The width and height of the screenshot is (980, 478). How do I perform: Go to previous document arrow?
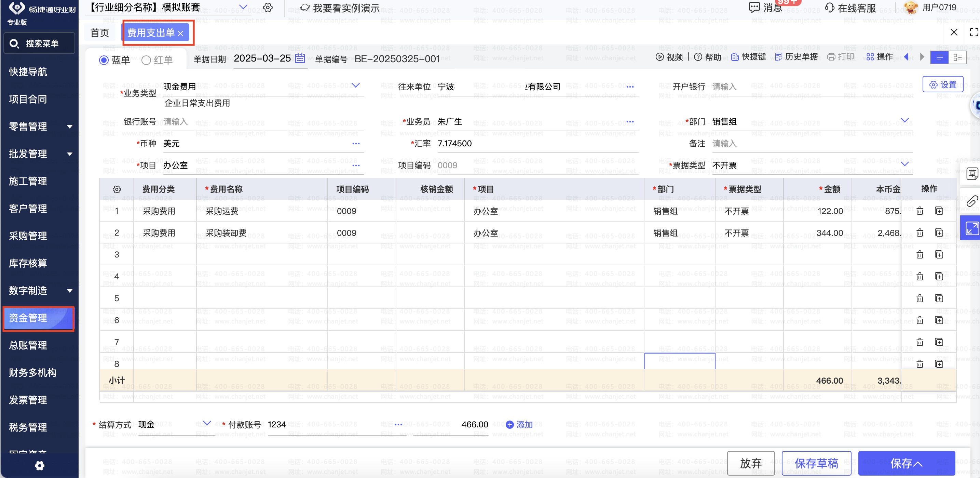[x=906, y=57]
